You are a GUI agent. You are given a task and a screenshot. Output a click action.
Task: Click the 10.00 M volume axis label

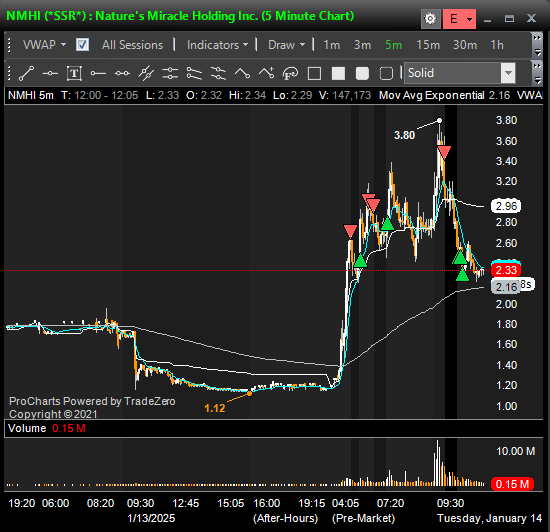tap(516, 451)
